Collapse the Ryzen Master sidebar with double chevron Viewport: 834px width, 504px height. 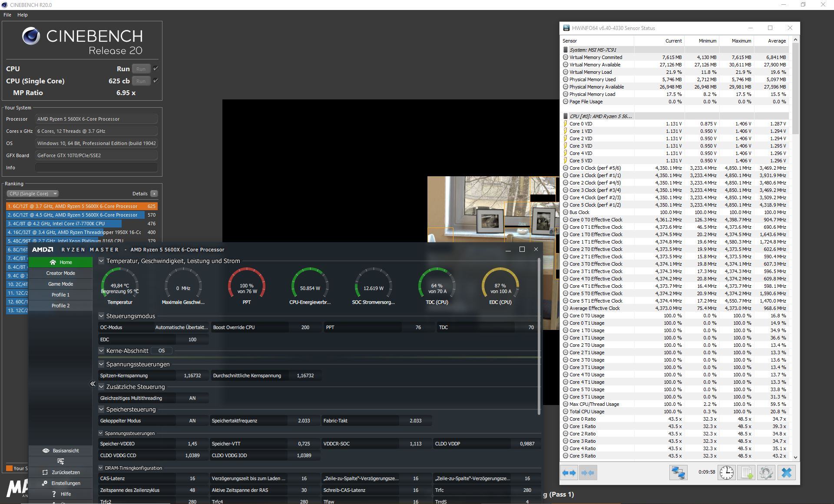(x=93, y=384)
